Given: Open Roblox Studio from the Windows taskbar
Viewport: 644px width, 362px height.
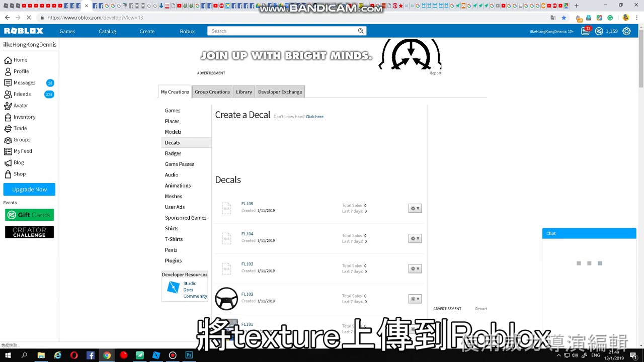Looking at the screenshot, I should pos(156,355).
